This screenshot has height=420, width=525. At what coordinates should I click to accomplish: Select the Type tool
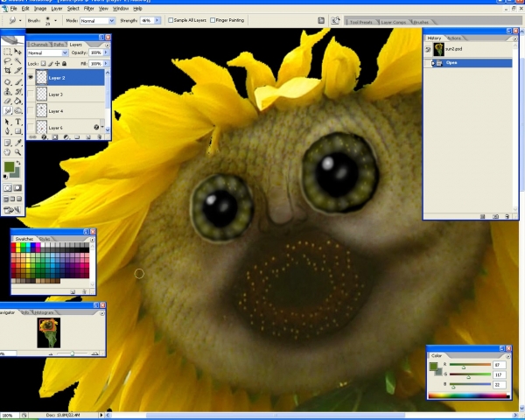coord(17,122)
